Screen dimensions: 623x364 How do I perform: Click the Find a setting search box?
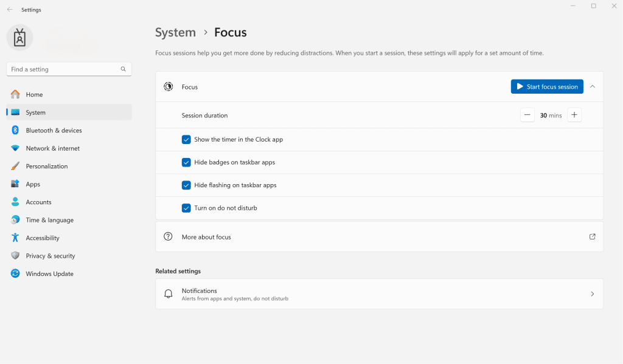(69, 69)
